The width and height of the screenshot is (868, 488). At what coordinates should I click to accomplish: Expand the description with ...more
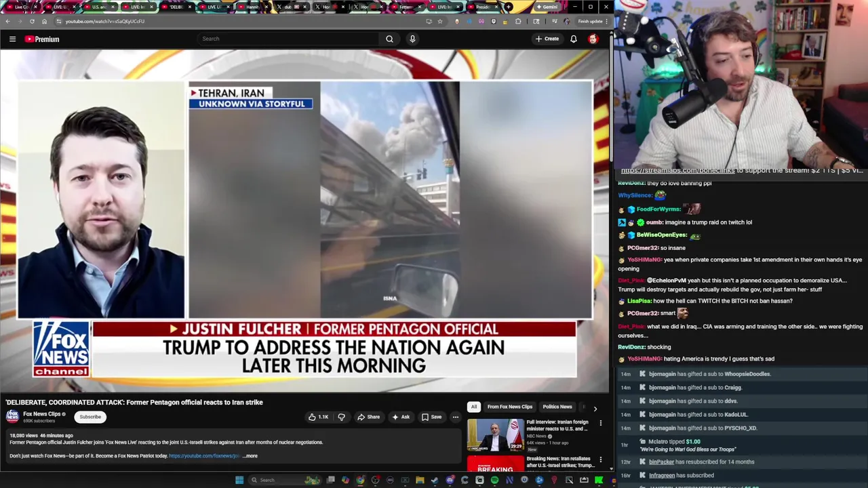(x=250, y=456)
